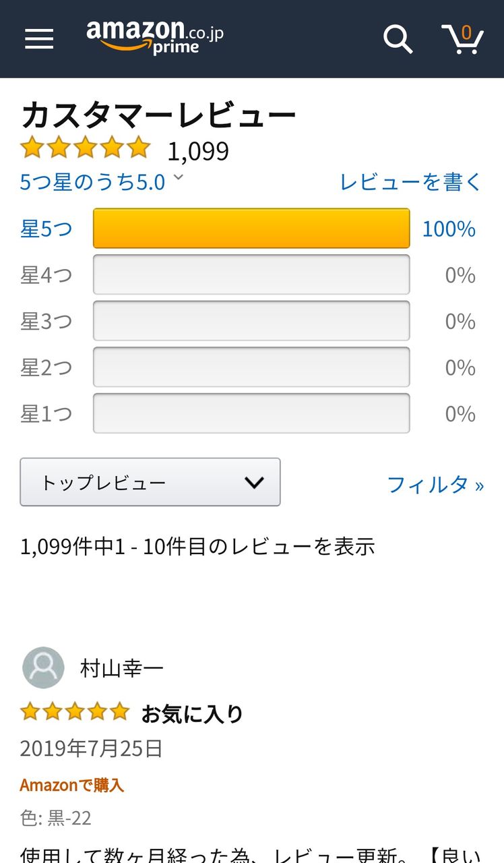The height and width of the screenshot is (863, 504).
Task: Tap the 村山幸一 profile avatar
Action: click(x=43, y=667)
